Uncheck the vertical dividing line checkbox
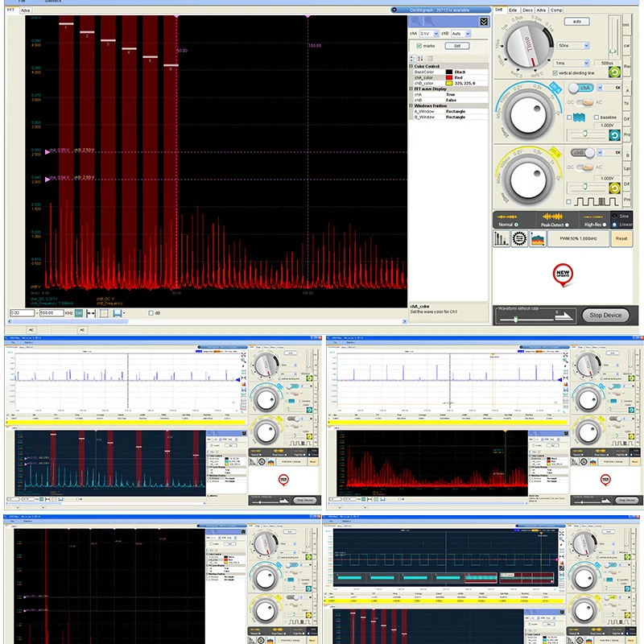This screenshot has height=644, width=644. click(x=554, y=72)
